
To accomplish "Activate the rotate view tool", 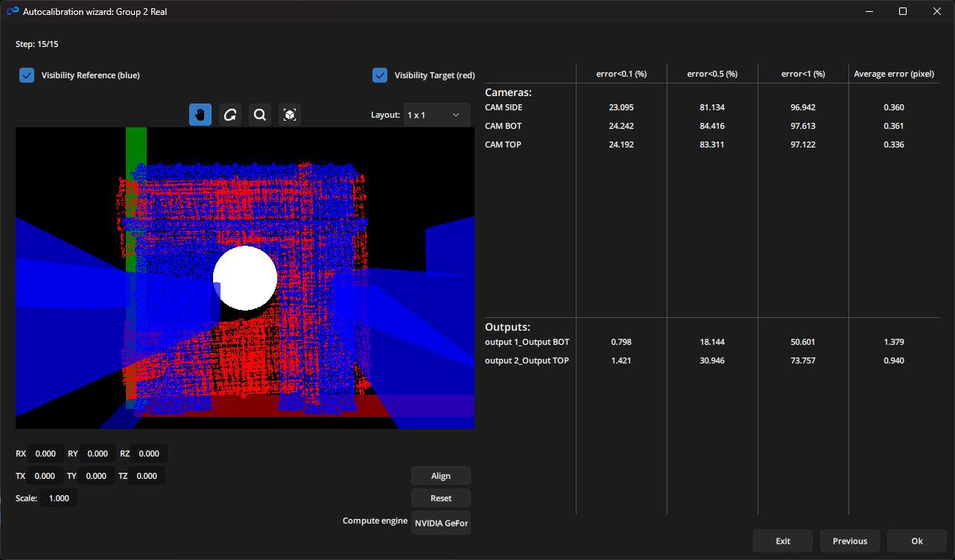I will click(x=229, y=114).
